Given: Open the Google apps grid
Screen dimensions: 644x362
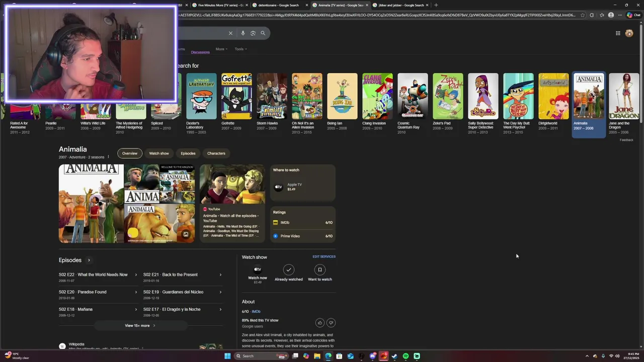Looking at the screenshot, I should [618, 33].
